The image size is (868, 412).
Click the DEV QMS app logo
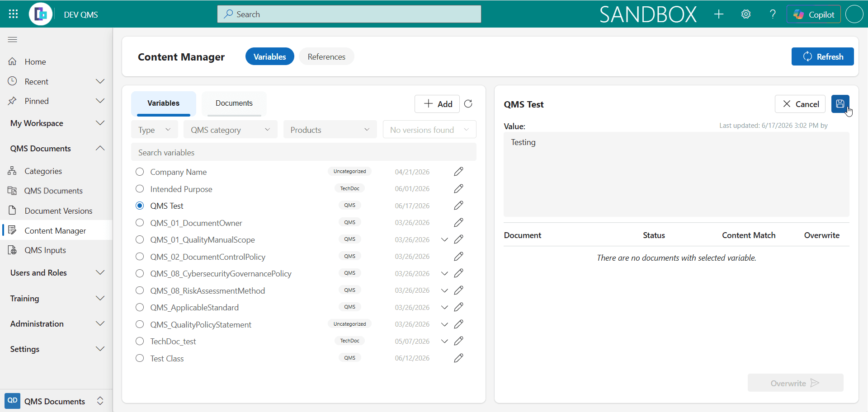coord(41,14)
